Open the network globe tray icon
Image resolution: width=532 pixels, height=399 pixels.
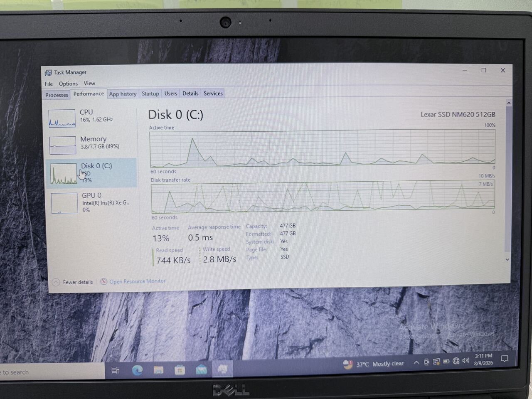[456, 361]
